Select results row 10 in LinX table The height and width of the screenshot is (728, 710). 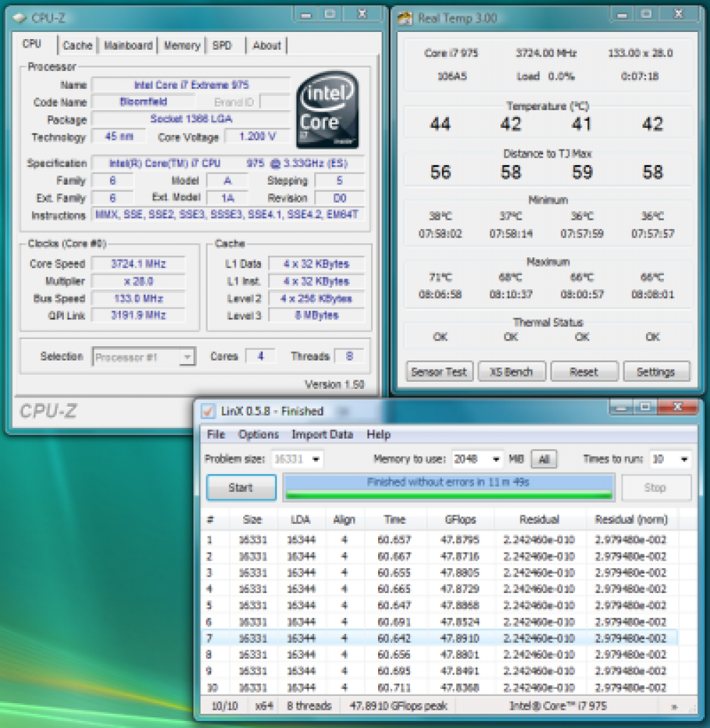pyautogui.click(x=439, y=687)
